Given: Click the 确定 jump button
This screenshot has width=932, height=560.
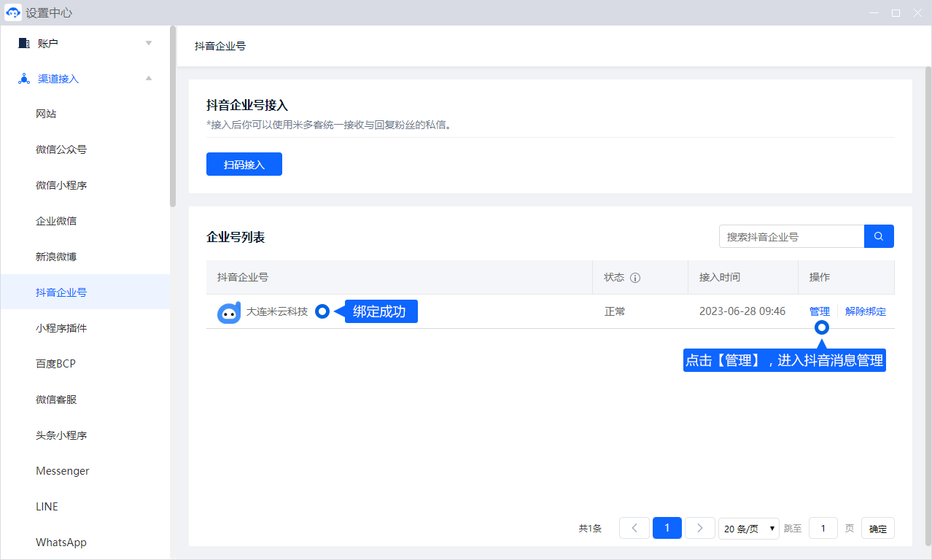Looking at the screenshot, I should [878, 529].
